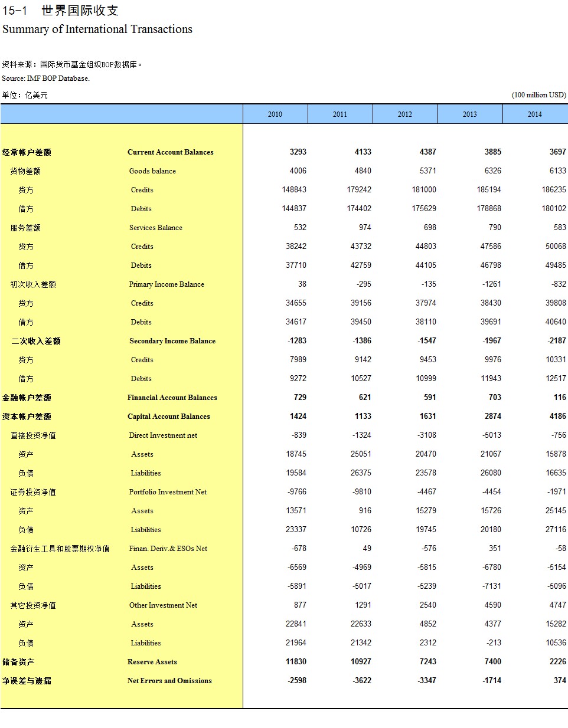
Task: Select 'Reserve Assets' row label
Action: pos(152,662)
